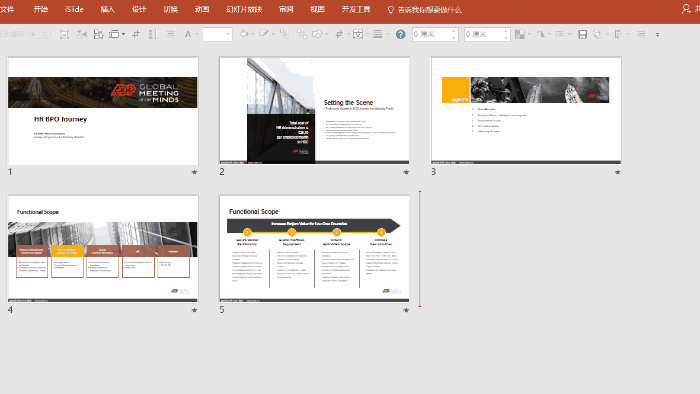Click the share person icon at top right
Viewport: 700px width, 394px height.
(x=686, y=9)
